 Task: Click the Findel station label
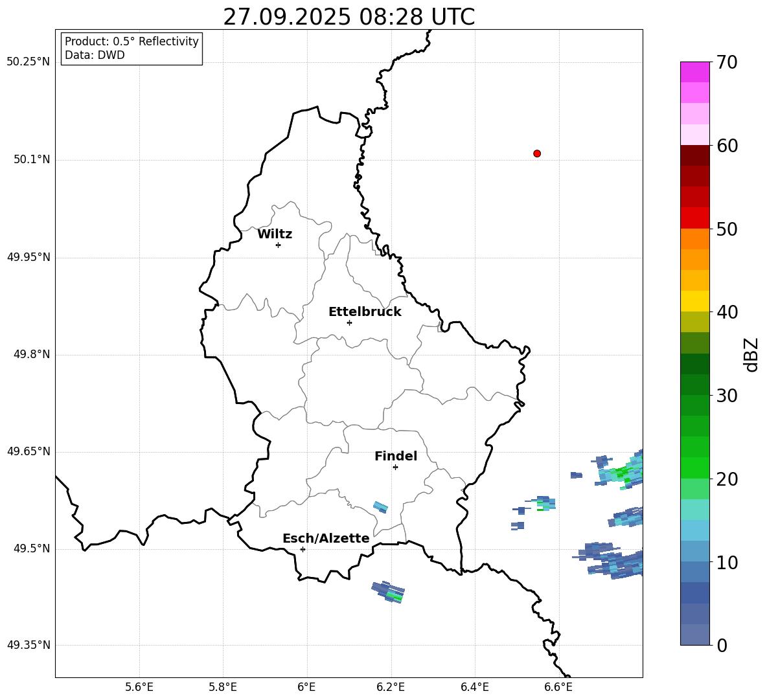(x=396, y=456)
